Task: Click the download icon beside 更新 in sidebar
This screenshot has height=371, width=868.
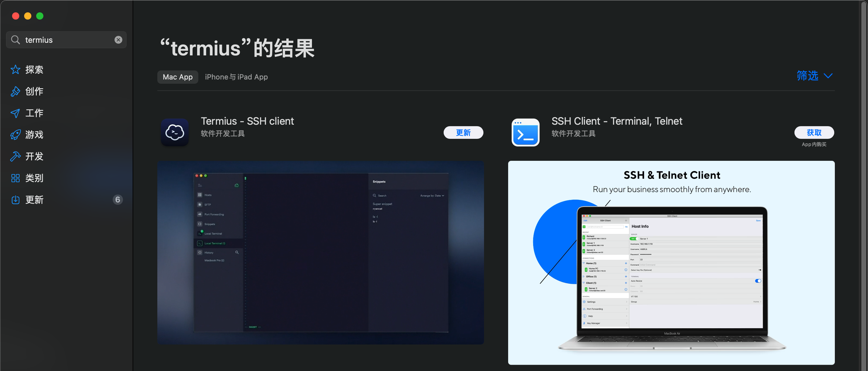Action: [x=15, y=200]
